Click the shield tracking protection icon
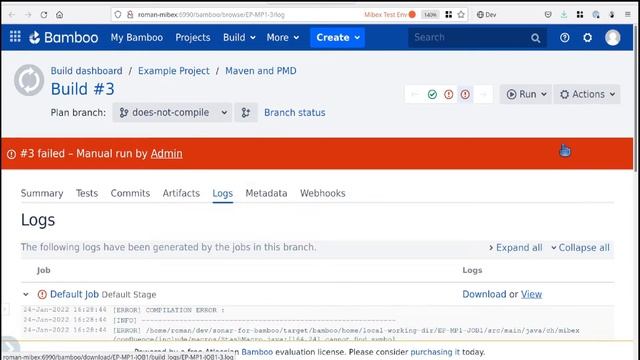 118,15
